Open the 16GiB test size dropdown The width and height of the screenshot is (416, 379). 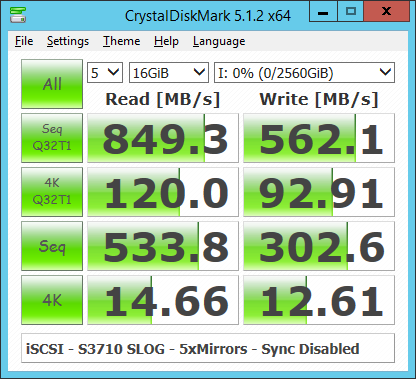[x=169, y=72]
